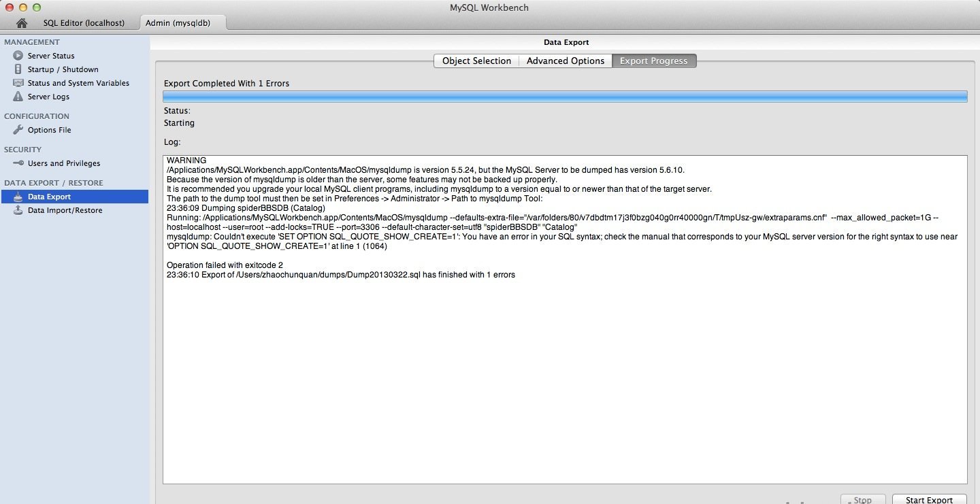Switch to SQL Editor (localhost) tab

tap(84, 23)
